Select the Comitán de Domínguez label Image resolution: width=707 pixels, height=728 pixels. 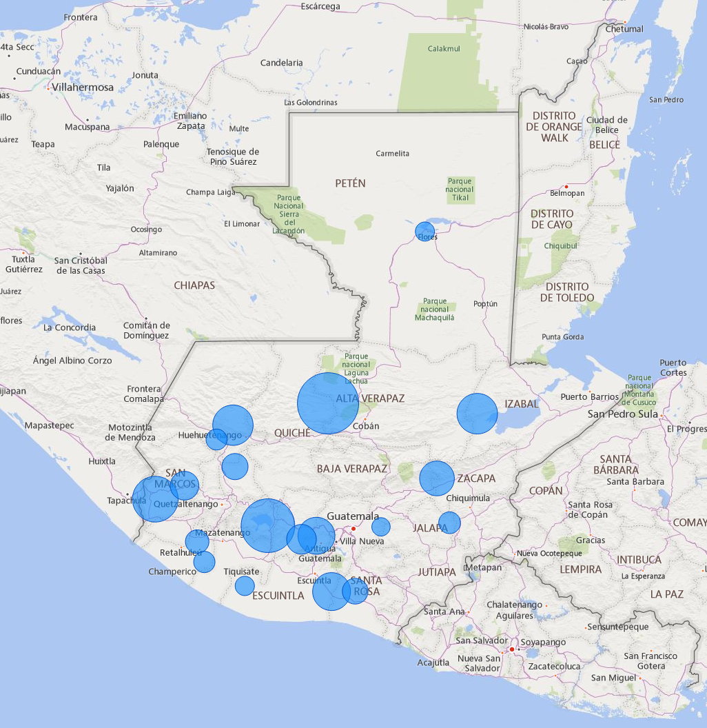coord(147,331)
